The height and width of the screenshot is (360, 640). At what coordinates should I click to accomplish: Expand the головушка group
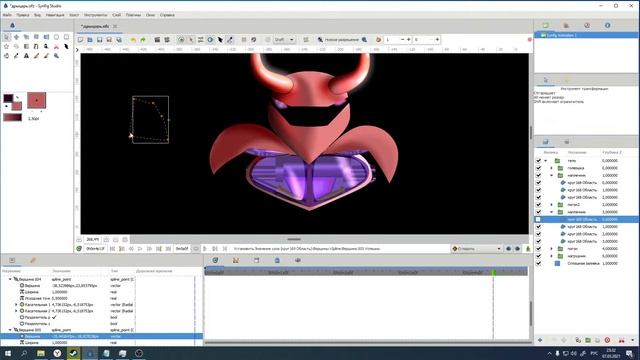(x=551, y=168)
